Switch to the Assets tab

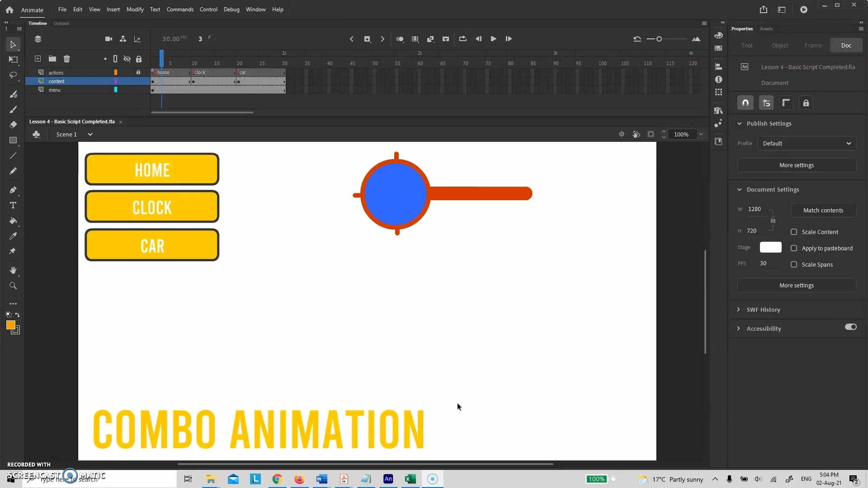pos(767,28)
